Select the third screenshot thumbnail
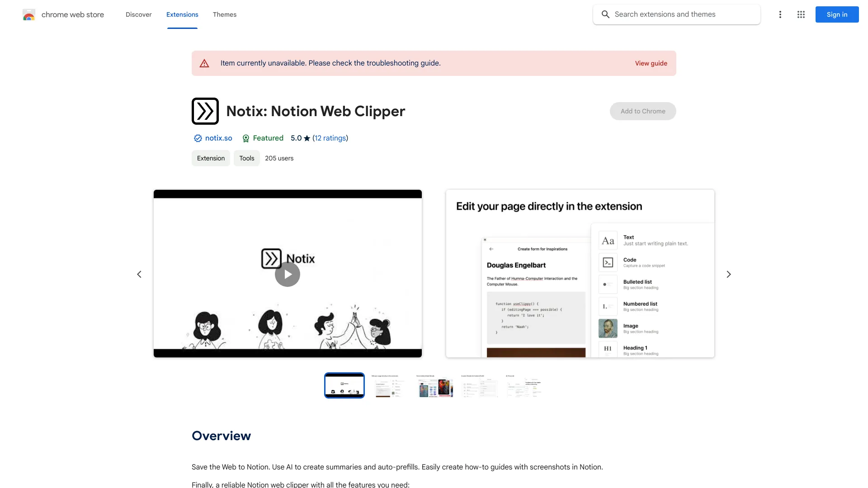 pos(434,385)
